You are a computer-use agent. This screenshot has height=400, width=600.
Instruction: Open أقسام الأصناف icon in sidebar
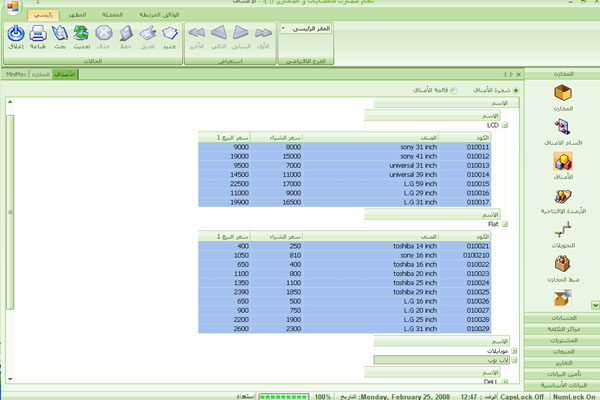(x=562, y=129)
